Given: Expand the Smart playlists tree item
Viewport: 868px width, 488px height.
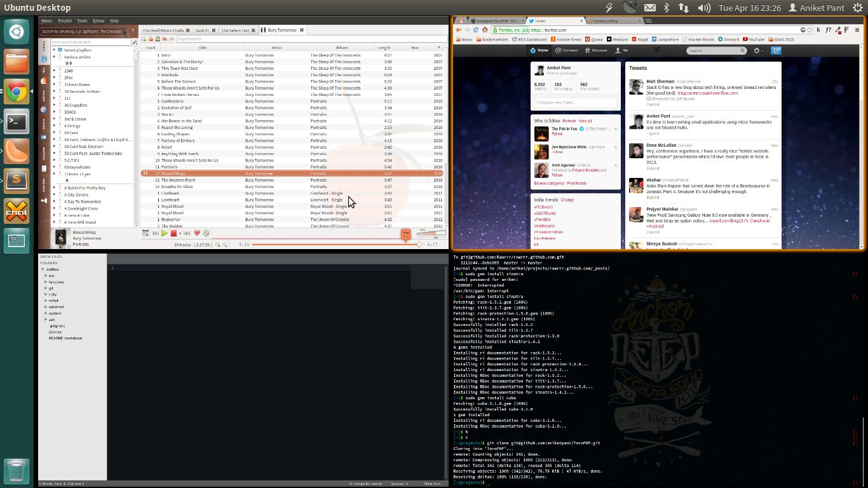Looking at the screenshot, I should coord(54,50).
